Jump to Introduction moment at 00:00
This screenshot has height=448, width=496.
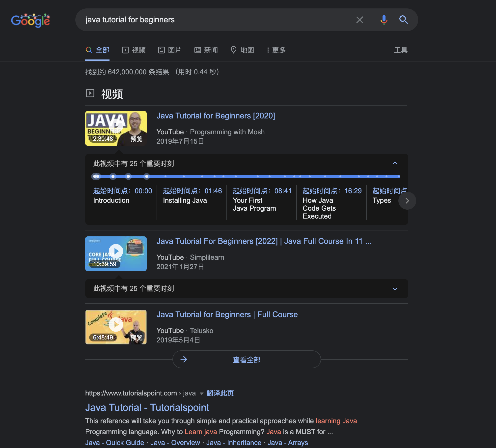(122, 196)
